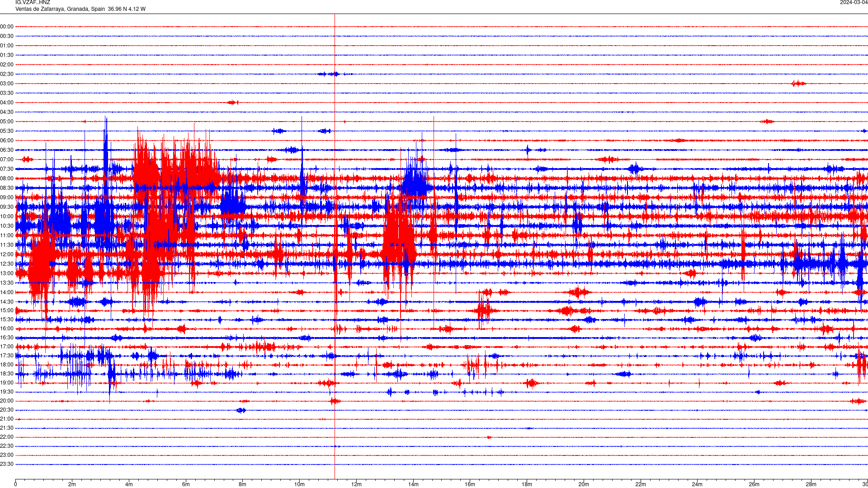Viewport: 868px width, 488px height.
Task: Select the 02:30 time row label
Action: (x=7, y=74)
